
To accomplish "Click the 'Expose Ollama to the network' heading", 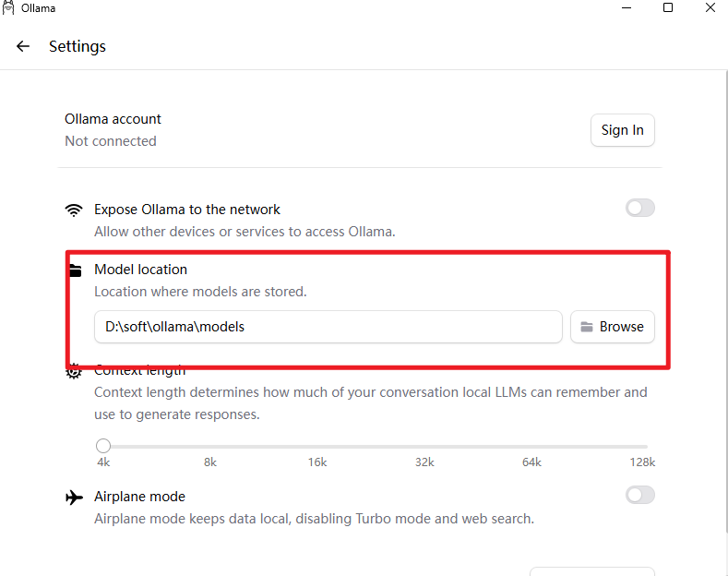I will [x=187, y=210].
